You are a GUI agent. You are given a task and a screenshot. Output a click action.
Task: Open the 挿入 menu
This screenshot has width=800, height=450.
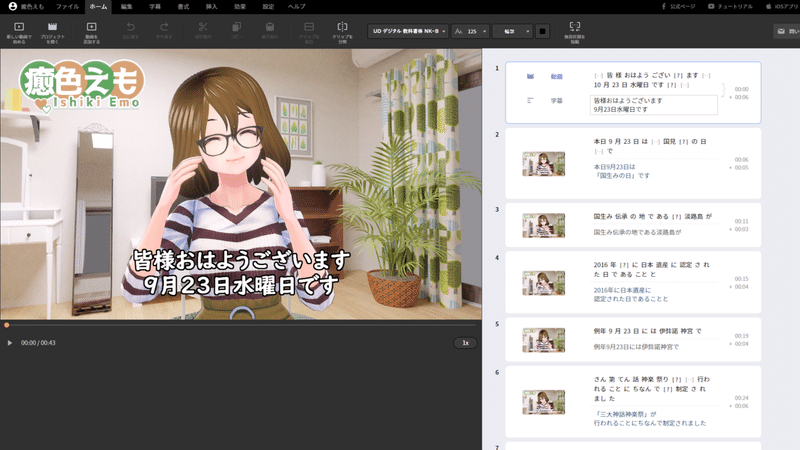coord(211,7)
